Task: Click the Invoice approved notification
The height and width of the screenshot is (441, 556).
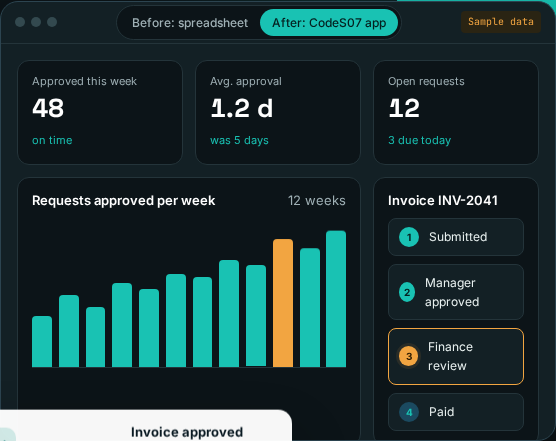Action: 145,425
